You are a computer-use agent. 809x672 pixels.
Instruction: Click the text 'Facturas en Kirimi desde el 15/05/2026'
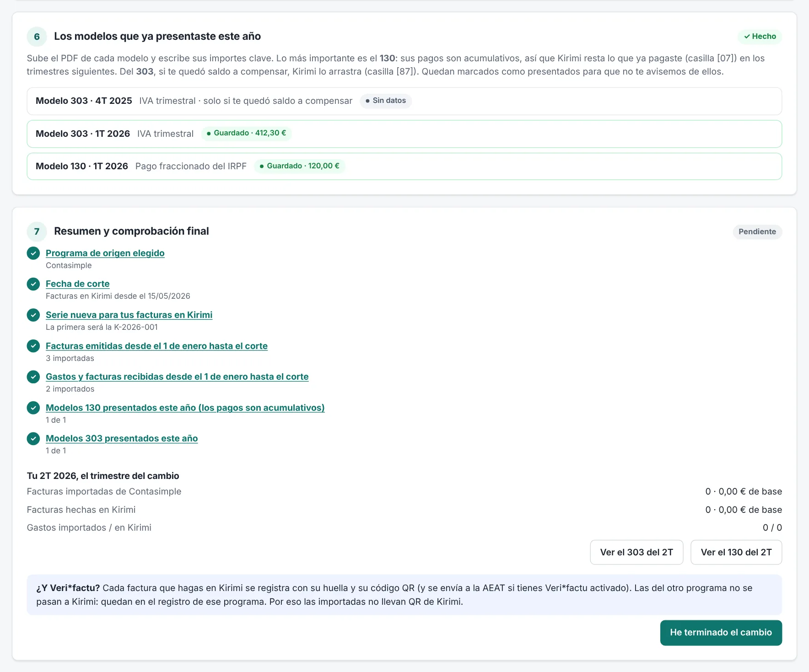coord(118,296)
